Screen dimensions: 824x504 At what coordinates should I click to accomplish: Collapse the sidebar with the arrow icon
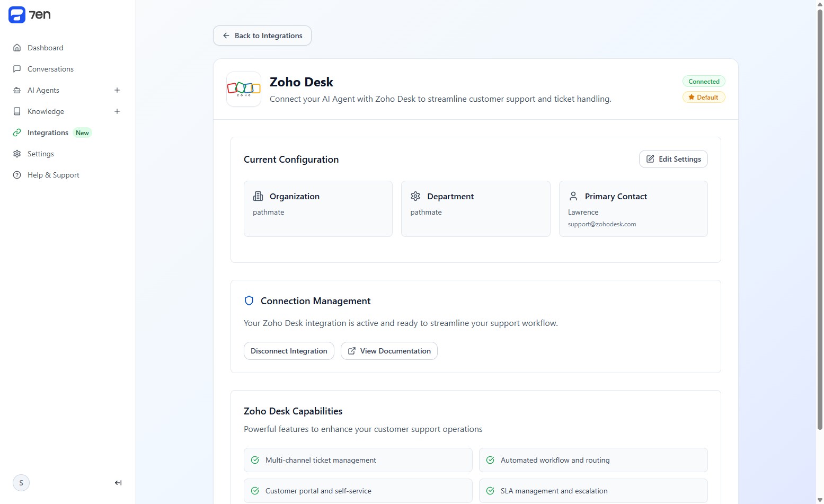pos(118,483)
